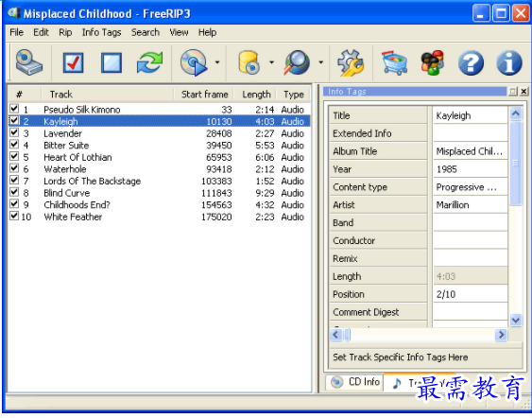Click the community people icon
This screenshot has height=418, width=532.
(432, 62)
